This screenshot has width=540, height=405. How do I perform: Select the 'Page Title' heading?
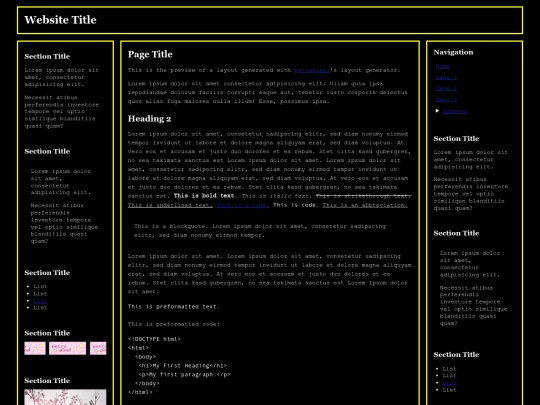150,54
